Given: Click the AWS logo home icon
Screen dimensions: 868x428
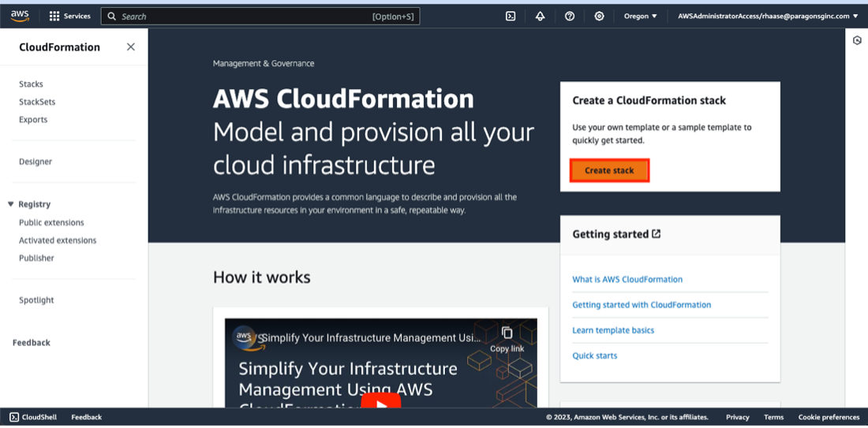Looking at the screenshot, I should [x=20, y=16].
